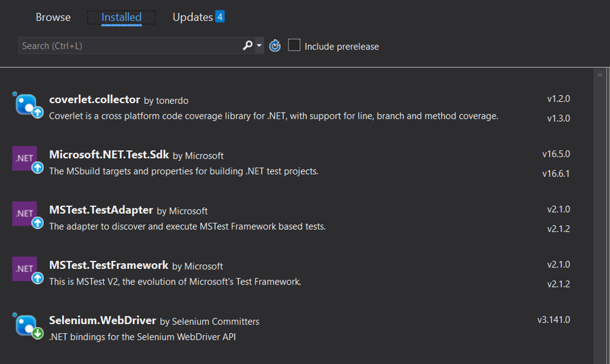This screenshot has height=364, width=610.
Task: Enable the Include prerelease checkbox
Action: coord(294,45)
